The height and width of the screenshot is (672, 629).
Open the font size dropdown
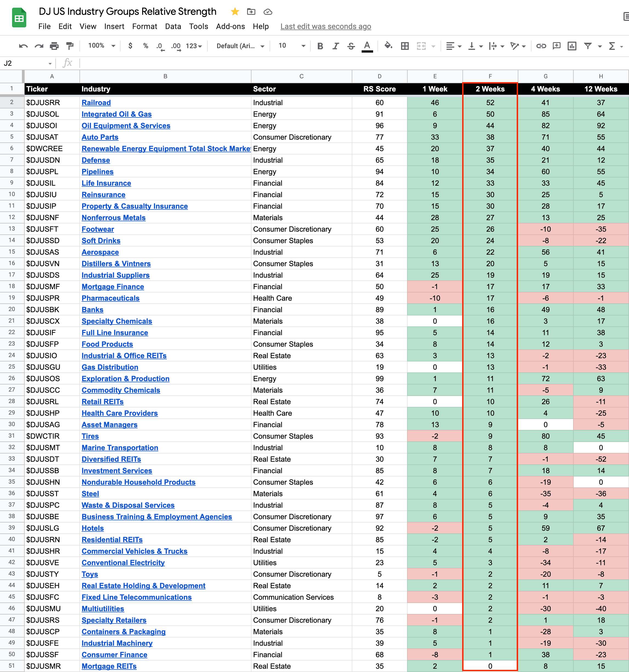(291, 46)
